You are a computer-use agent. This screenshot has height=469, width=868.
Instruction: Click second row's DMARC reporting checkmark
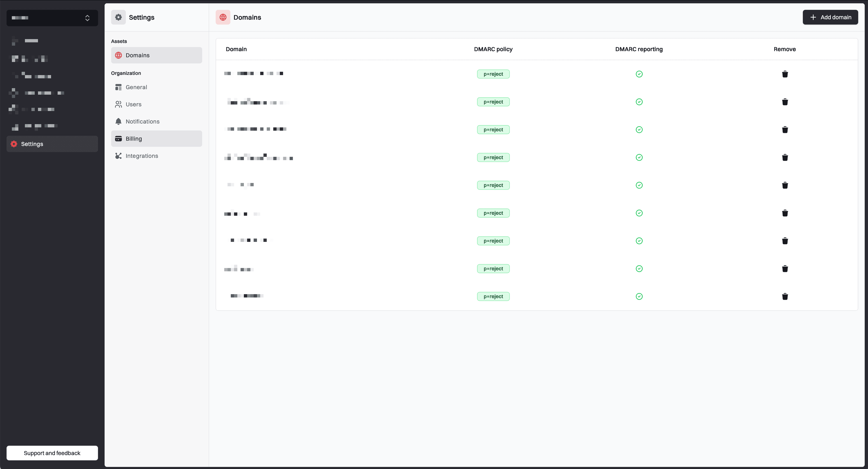[x=639, y=102]
